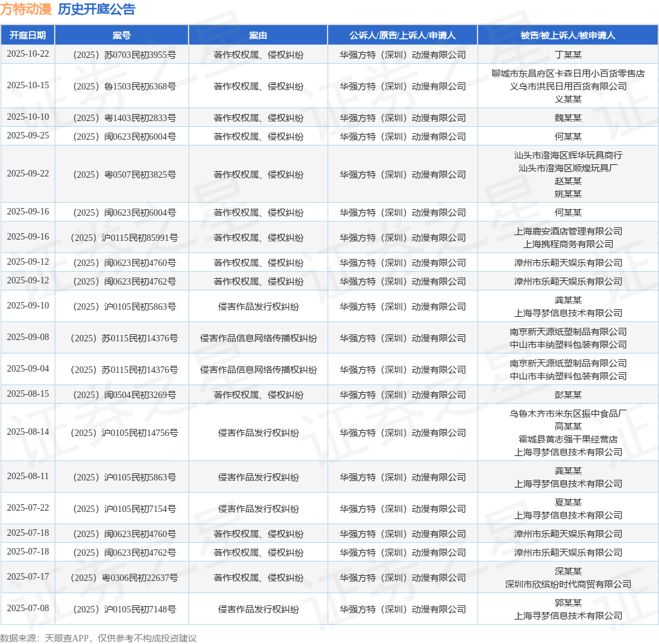Screen dimensions: 659x644
Task: Click the date 2025-09-25
Action: (28, 136)
